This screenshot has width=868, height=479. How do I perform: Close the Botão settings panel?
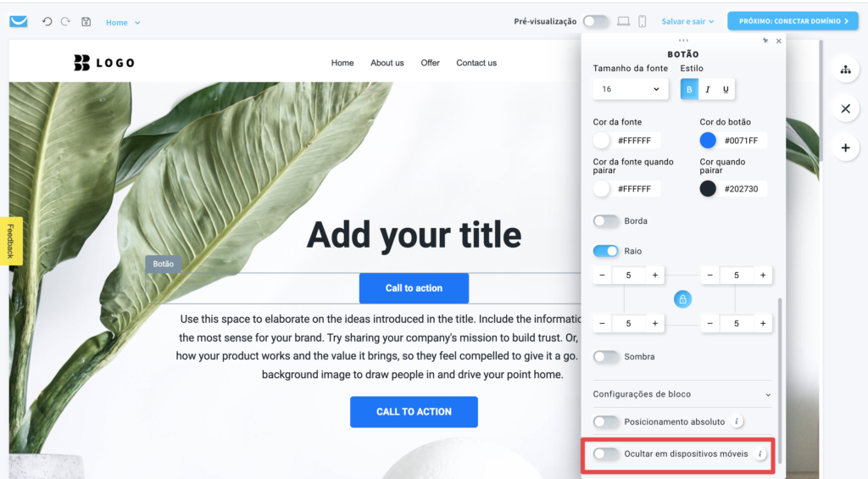pyautogui.click(x=779, y=41)
